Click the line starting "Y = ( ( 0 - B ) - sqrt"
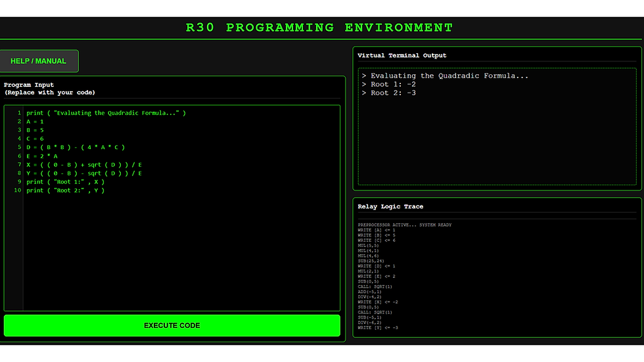 tap(84, 173)
